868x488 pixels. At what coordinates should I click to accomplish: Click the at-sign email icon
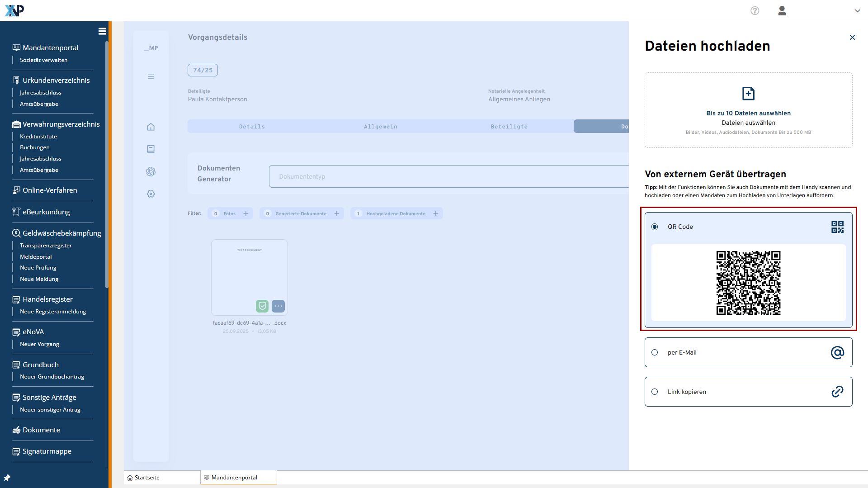coord(837,352)
